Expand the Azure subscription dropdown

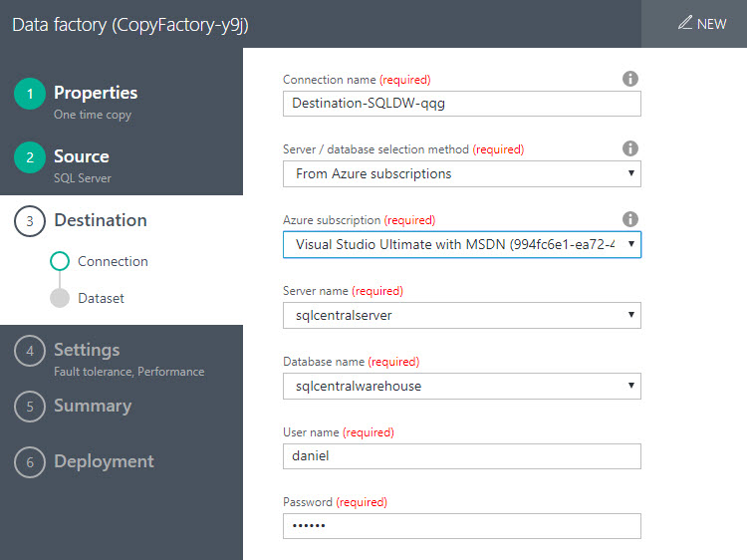[461, 244]
